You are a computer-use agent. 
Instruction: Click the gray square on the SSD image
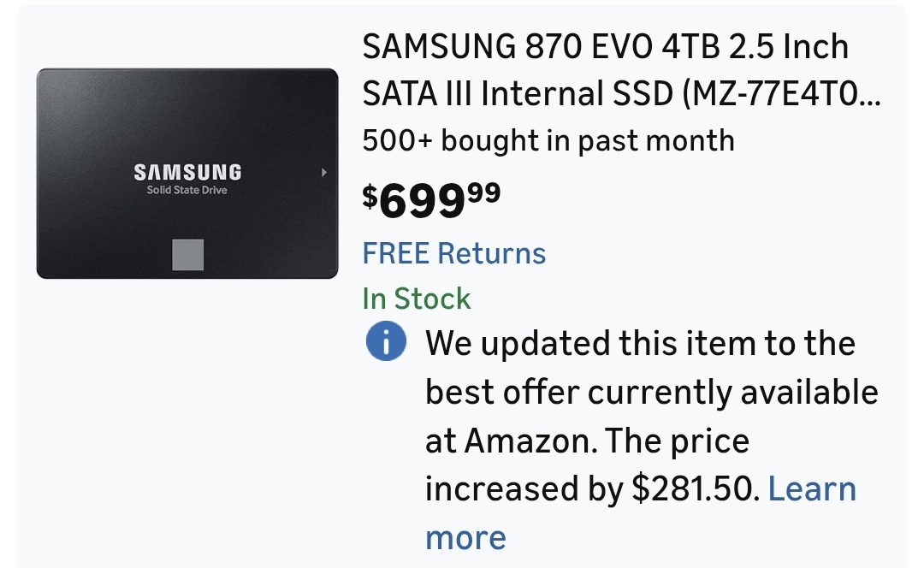coord(188,255)
